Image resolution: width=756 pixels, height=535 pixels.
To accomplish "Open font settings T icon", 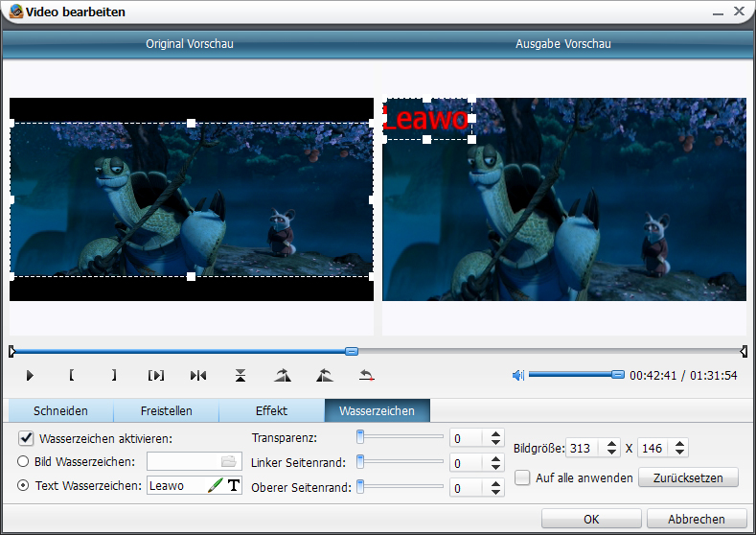I will tap(233, 486).
